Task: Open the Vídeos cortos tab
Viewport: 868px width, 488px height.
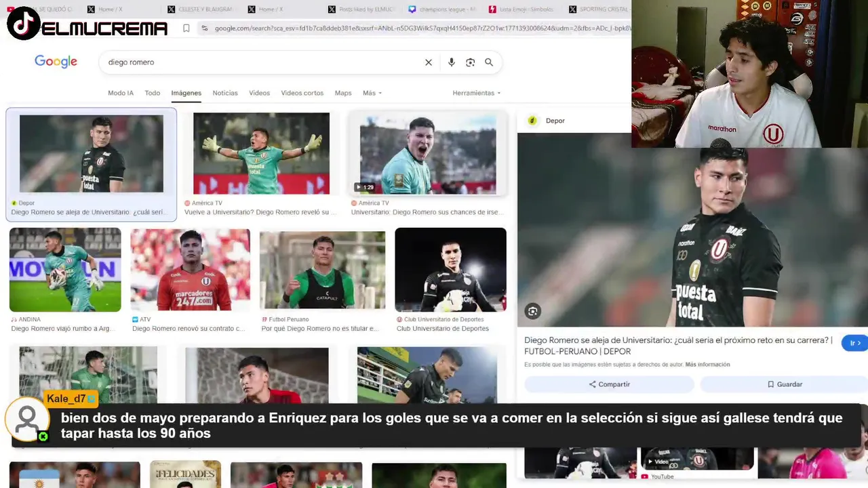Action: click(302, 93)
